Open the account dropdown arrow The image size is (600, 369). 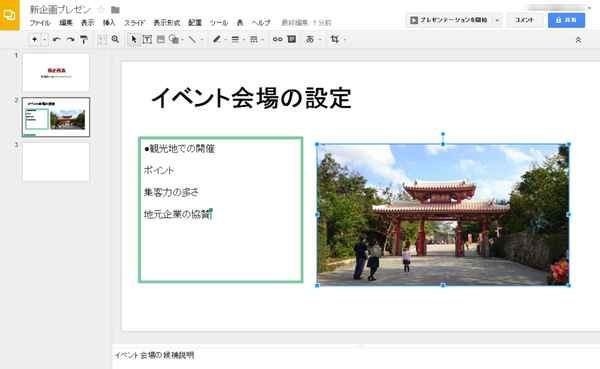589,8
